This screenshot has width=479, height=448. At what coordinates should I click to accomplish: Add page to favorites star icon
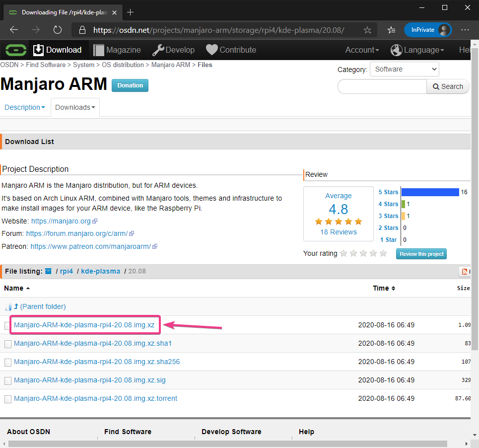(367, 30)
